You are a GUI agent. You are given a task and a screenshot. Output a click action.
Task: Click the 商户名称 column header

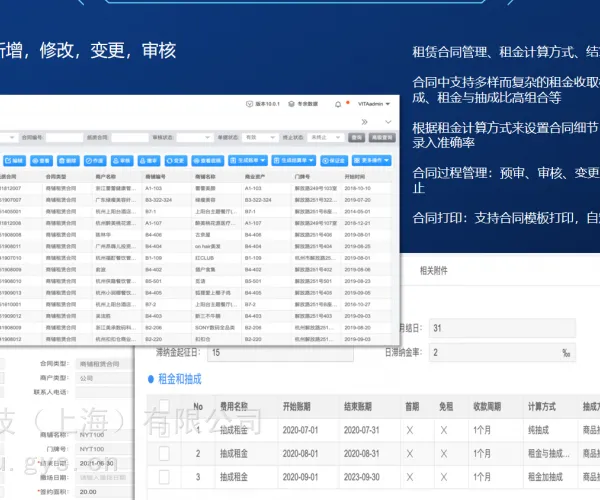[106, 177]
